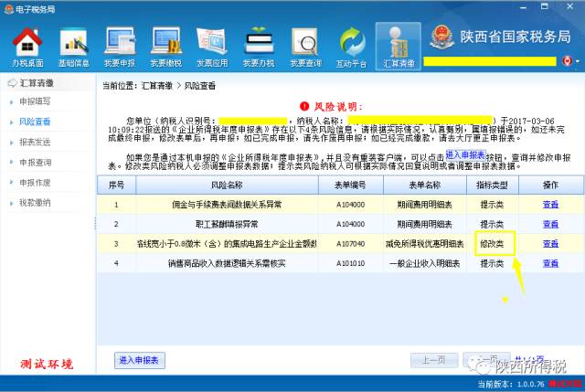Click the A101010 form code cell
This screenshot has height=392, width=585.
350,263
